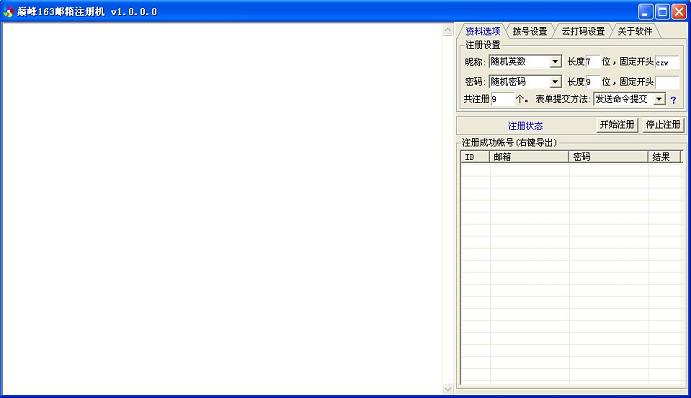Focus the nickname 固定开头 field containing czv
691x398 pixels.
coord(667,62)
